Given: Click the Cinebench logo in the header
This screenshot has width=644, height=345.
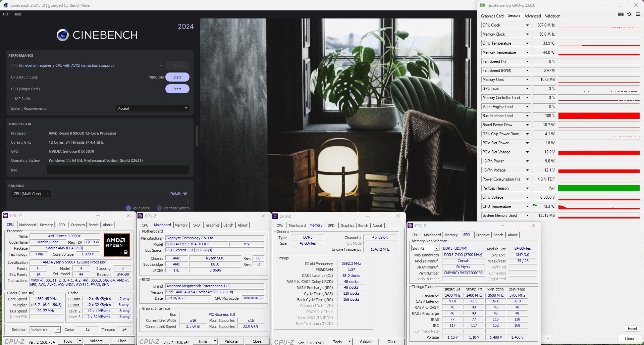Looking at the screenshot, I should [x=63, y=35].
